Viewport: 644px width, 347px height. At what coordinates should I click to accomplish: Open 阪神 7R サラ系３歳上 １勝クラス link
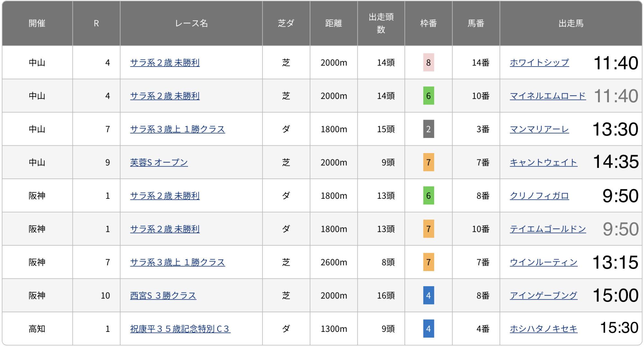coord(177,262)
